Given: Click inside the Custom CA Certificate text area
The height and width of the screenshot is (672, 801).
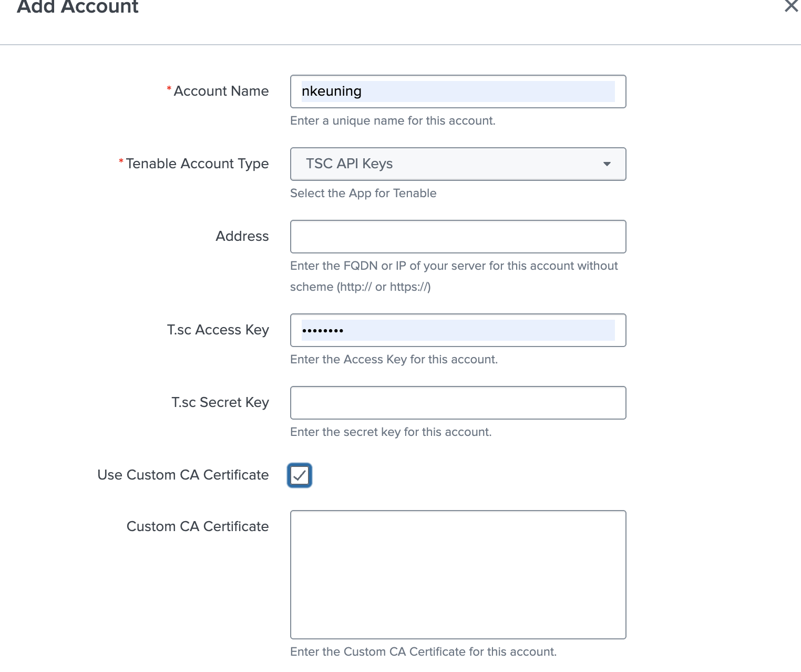Looking at the screenshot, I should (457, 574).
